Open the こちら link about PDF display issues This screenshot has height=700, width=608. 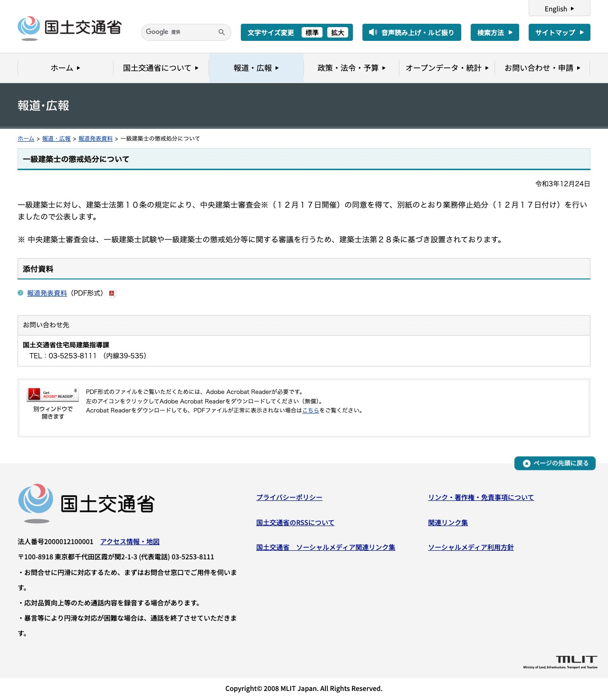pos(311,411)
